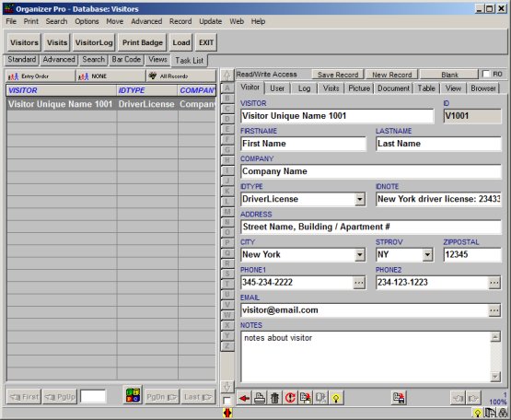Switch to the Log tab
The image size is (511, 420).
point(304,88)
